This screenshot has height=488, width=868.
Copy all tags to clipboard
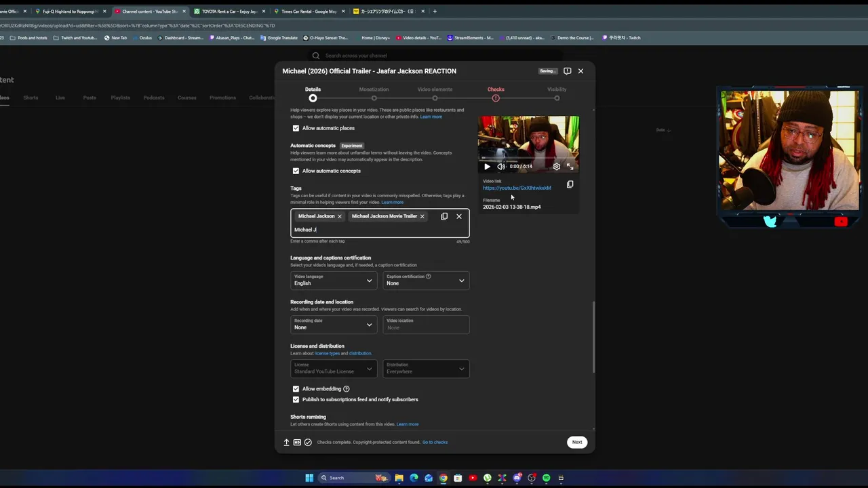444,216
